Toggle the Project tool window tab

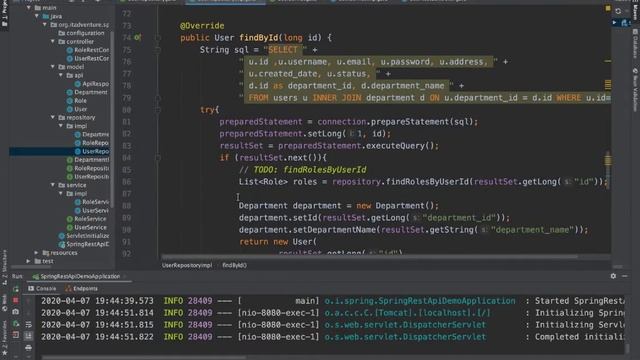4,16
